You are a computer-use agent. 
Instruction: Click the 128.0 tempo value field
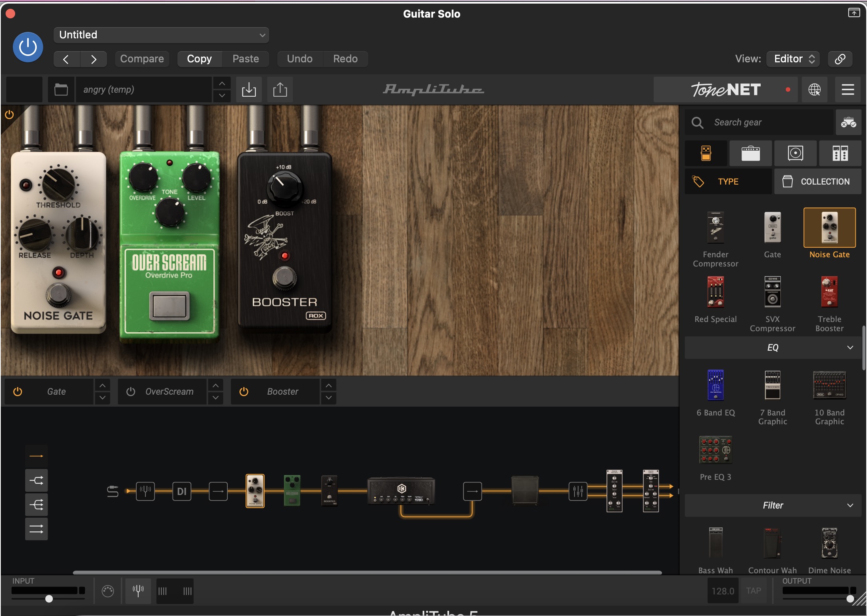tap(723, 591)
